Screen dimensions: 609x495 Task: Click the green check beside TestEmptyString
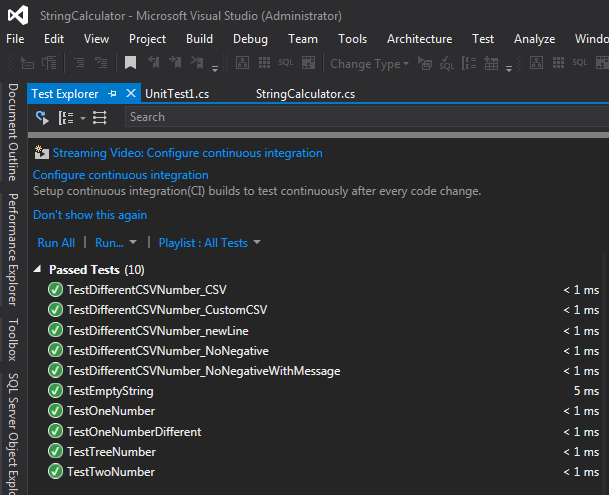point(55,390)
